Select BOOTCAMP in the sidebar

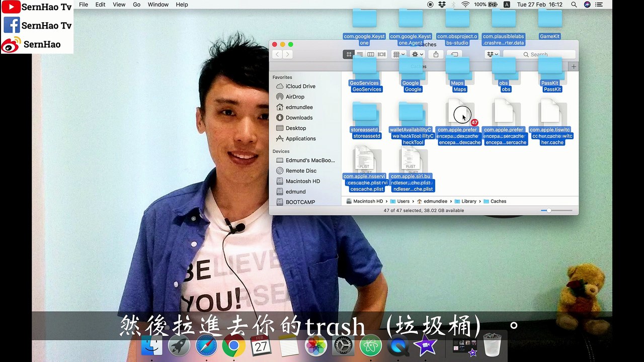pos(300,202)
